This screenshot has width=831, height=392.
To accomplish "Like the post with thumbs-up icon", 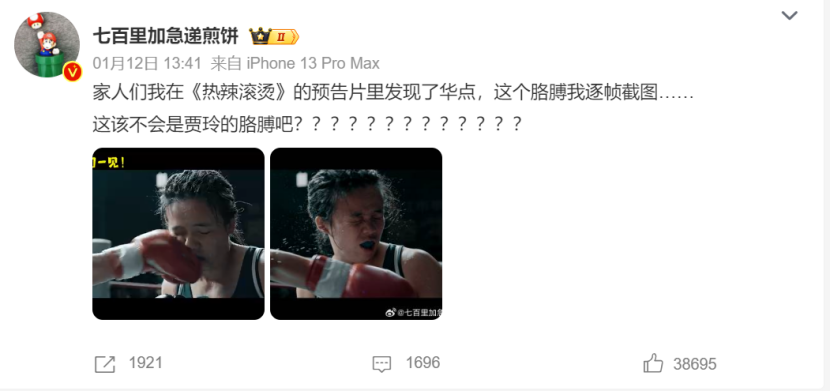I will tap(653, 363).
